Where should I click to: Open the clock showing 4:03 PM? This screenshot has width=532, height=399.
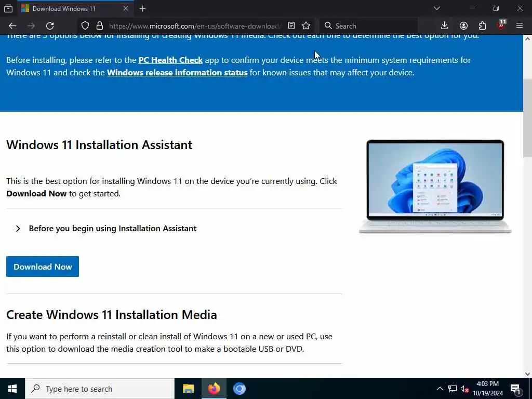[487, 389]
